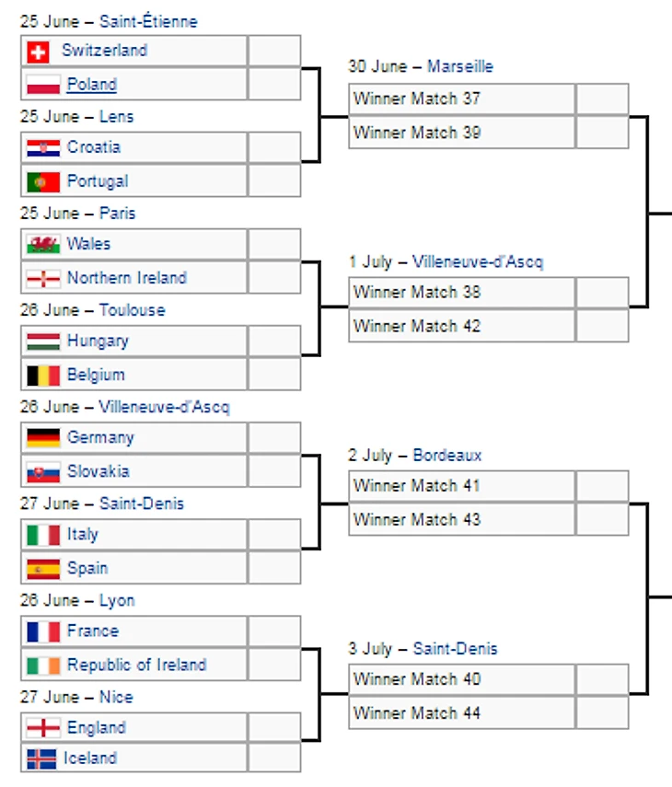The width and height of the screenshot is (672, 787).
Task: Click the Wales dragon flag icon
Action: tap(43, 245)
